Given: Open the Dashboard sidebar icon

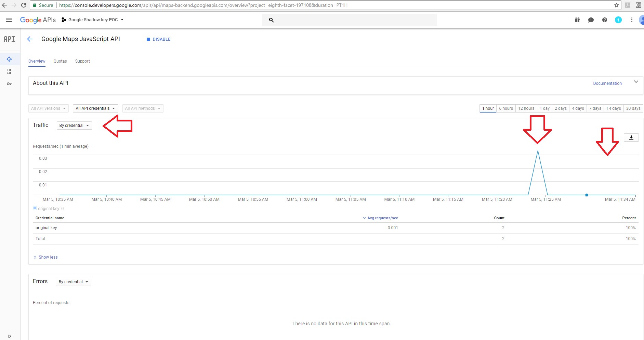Looking at the screenshot, I should pyautogui.click(x=9, y=59).
